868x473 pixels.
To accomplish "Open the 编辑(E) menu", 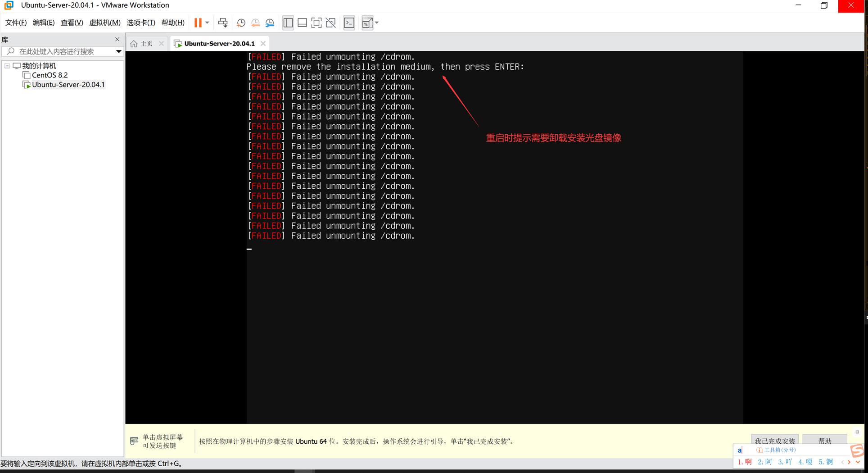I will coord(44,23).
